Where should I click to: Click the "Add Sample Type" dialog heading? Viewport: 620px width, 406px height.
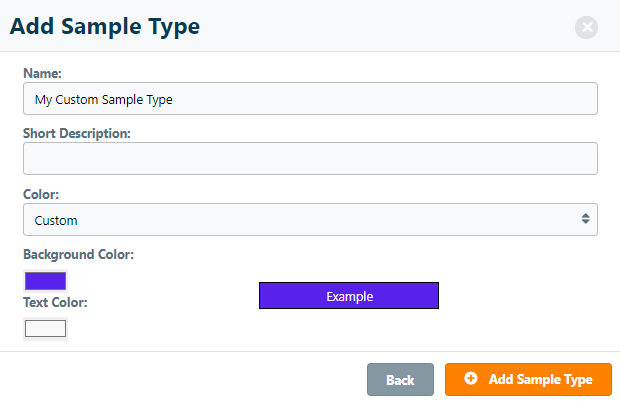point(105,26)
